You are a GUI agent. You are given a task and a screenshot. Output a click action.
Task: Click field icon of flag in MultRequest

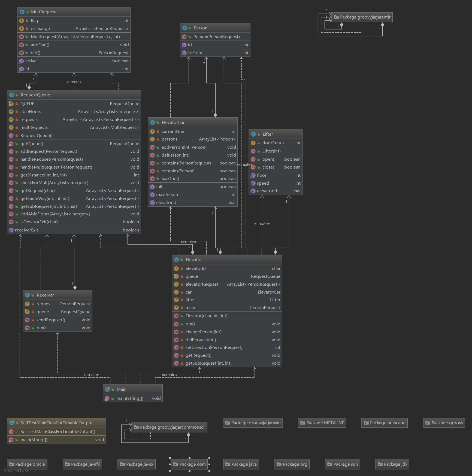[x=22, y=21]
